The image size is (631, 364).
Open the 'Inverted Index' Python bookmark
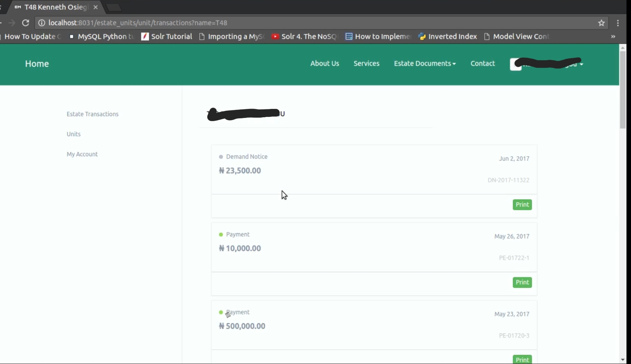click(x=448, y=37)
